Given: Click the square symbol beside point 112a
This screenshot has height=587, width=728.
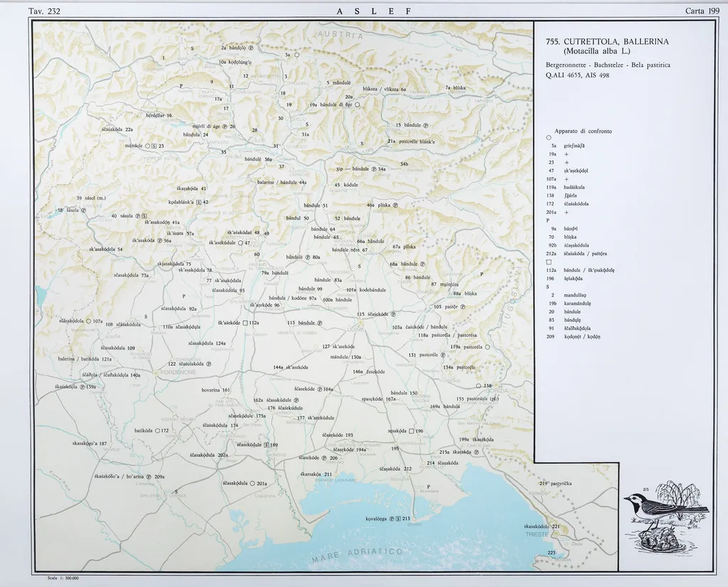Looking at the screenshot, I should (245, 323).
